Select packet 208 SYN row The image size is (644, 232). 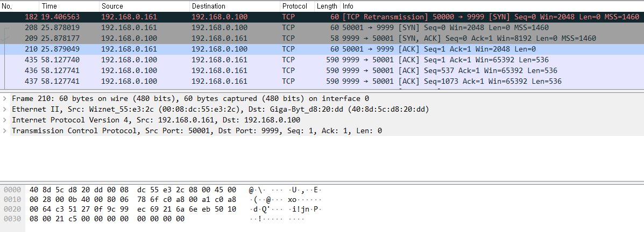click(x=322, y=27)
